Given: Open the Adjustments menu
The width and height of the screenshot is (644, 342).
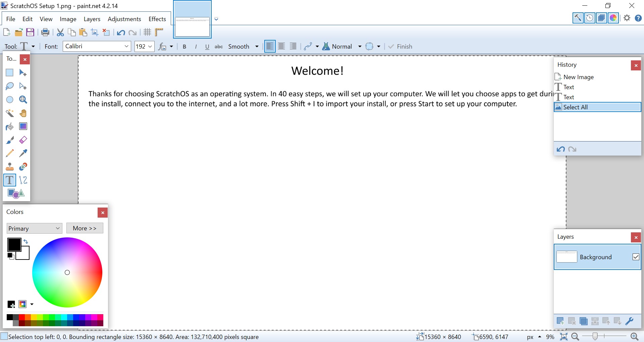Looking at the screenshot, I should click(x=124, y=19).
